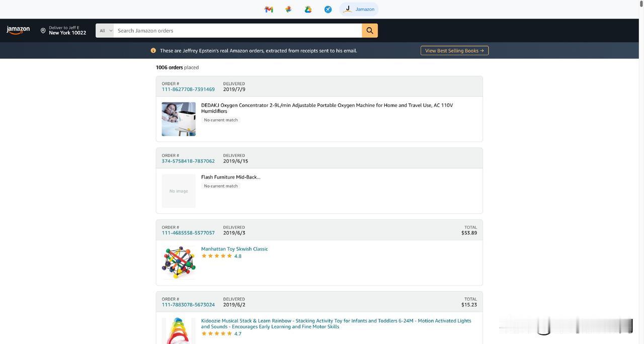Open order number 111-8627708-7391469
This screenshot has width=644, height=344.
pos(188,90)
